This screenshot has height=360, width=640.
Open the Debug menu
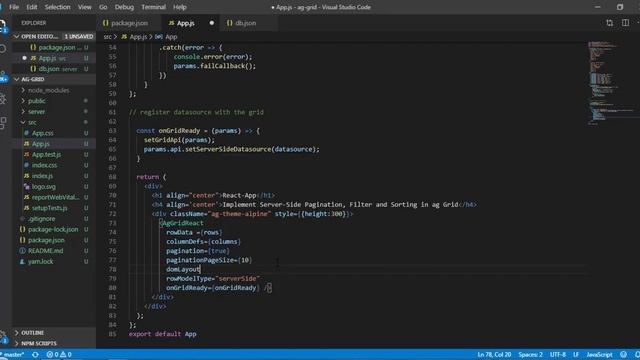[x=124, y=7]
